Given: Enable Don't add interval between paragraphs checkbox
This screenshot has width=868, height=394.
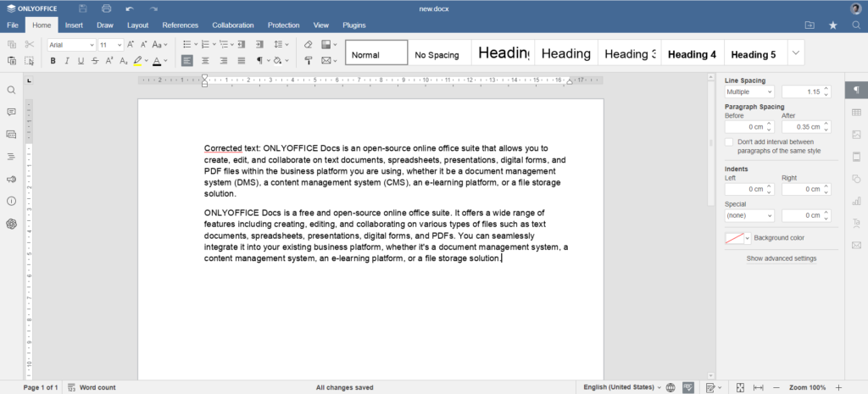Looking at the screenshot, I should click(729, 142).
